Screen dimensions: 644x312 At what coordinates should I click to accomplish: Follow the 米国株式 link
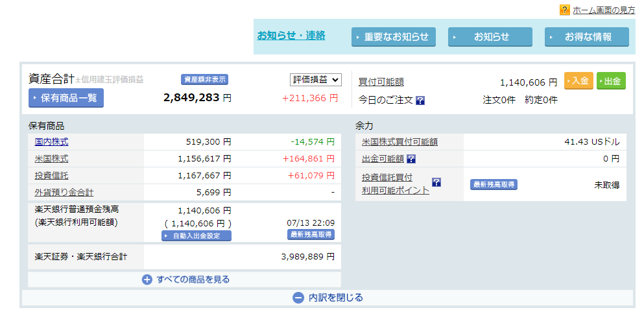click(51, 158)
